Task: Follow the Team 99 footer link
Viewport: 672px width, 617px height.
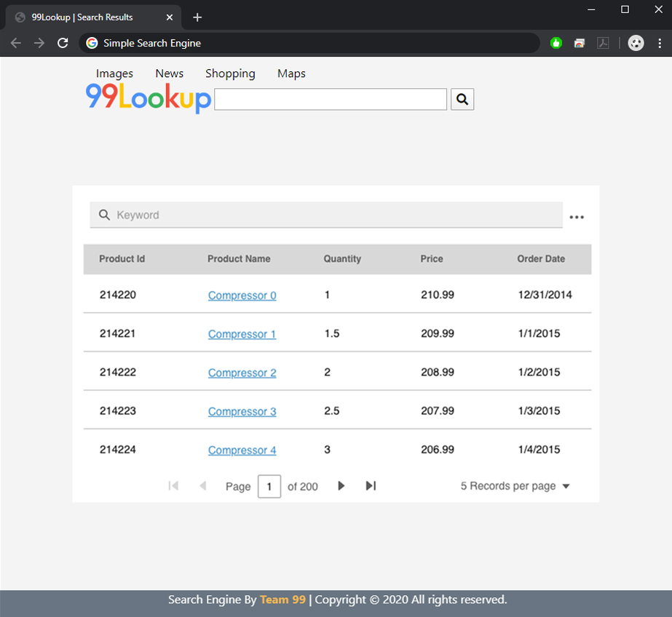Action: pyautogui.click(x=282, y=600)
